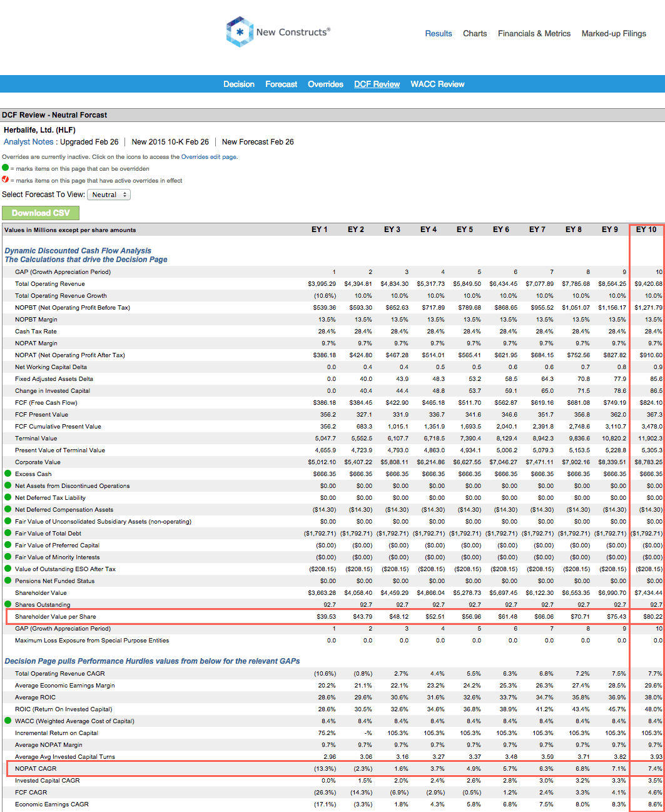Open override icon for Fair Value of Total Debt

8,533
